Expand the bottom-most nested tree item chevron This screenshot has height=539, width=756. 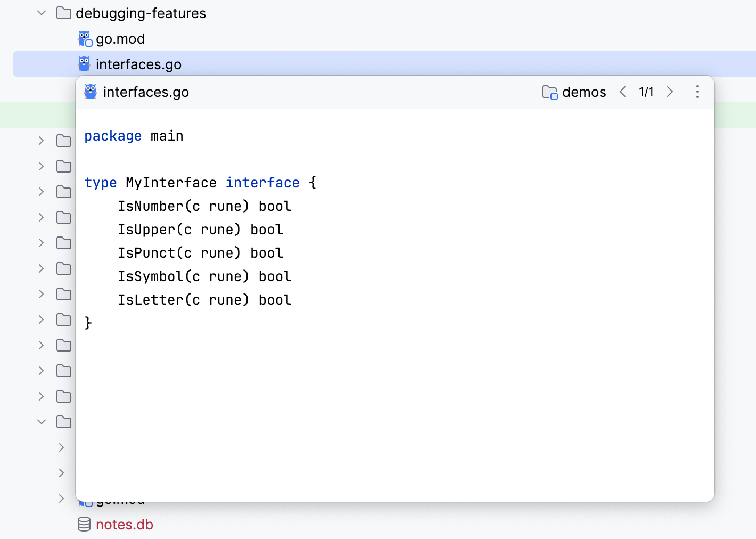pyautogui.click(x=61, y=499)
